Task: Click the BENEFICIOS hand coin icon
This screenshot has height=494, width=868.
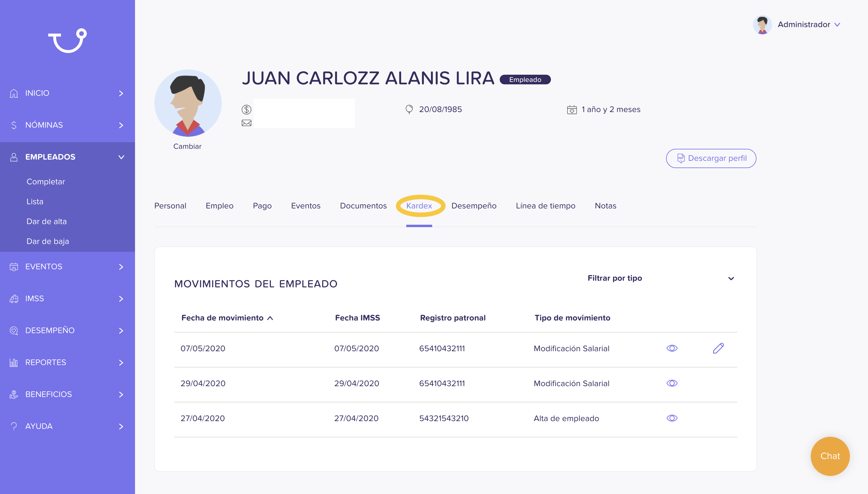Action: (x=14, y=394)
